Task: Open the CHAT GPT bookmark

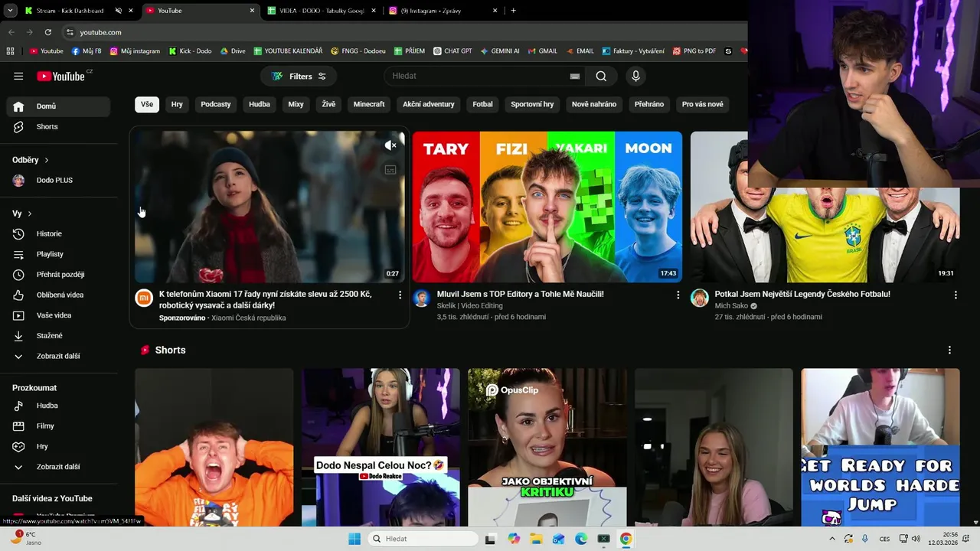Action: (x=452, y=51)
